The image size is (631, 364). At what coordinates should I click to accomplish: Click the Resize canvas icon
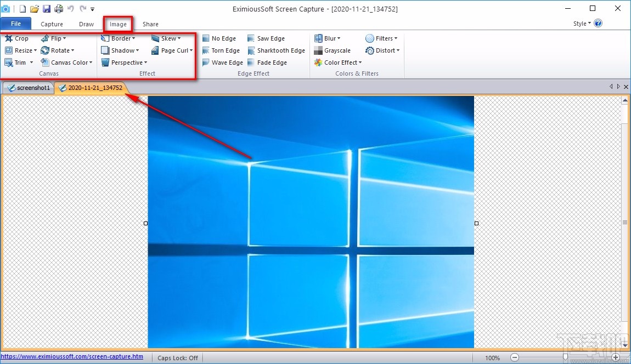point(8,50)
